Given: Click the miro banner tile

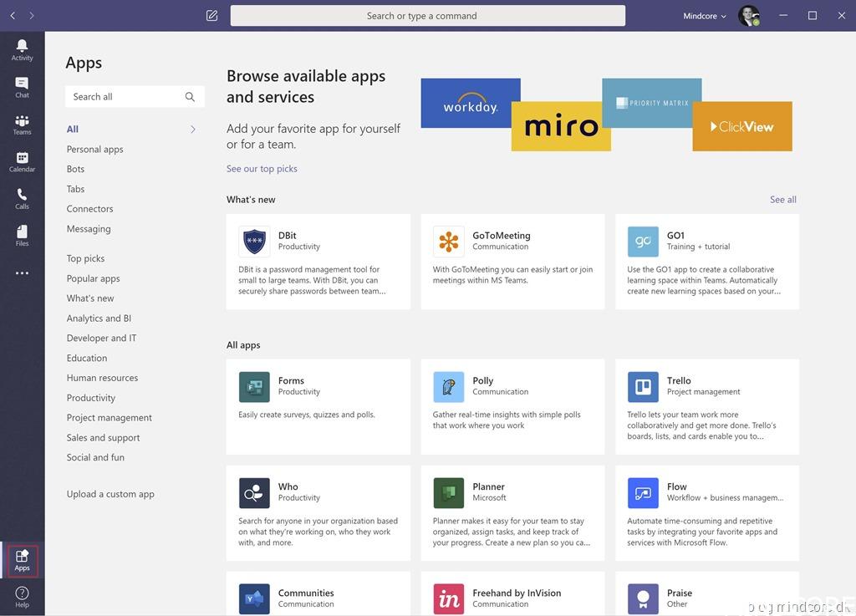Looking at the screenshot, I should coord(561,126).
